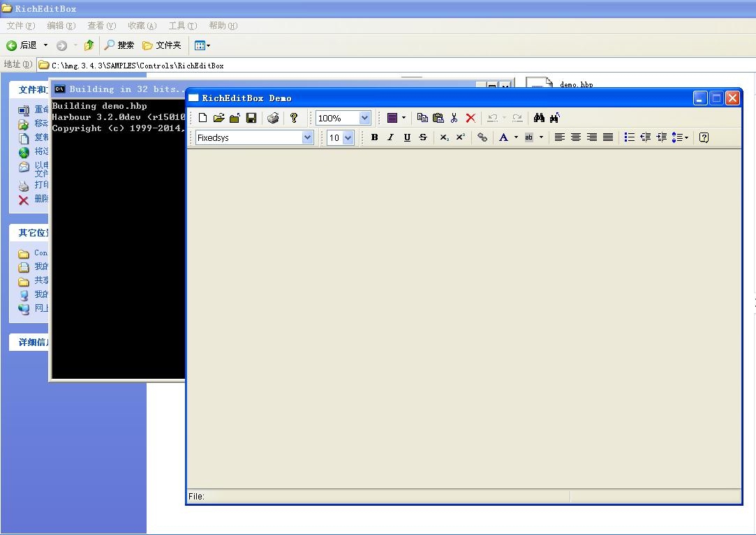
Task: Click the New document icon
Action: click(x=202, y=118)
